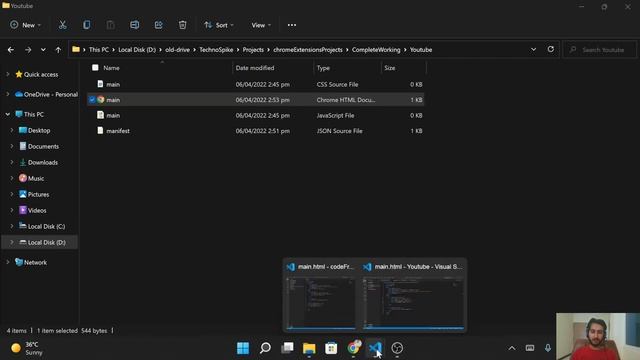This screenshot has height=360, width=640.
Task: Refresh the Youtube folder view
Action: tap(551, 49)
